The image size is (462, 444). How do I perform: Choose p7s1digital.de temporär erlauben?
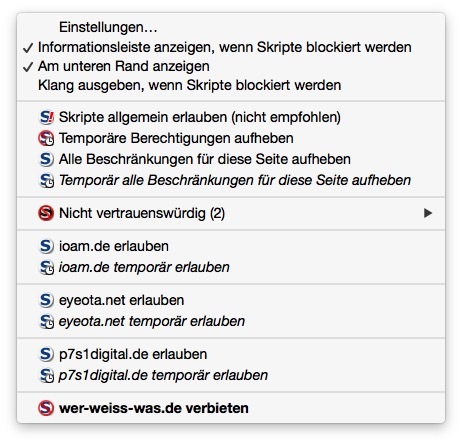tap(231, 375)
